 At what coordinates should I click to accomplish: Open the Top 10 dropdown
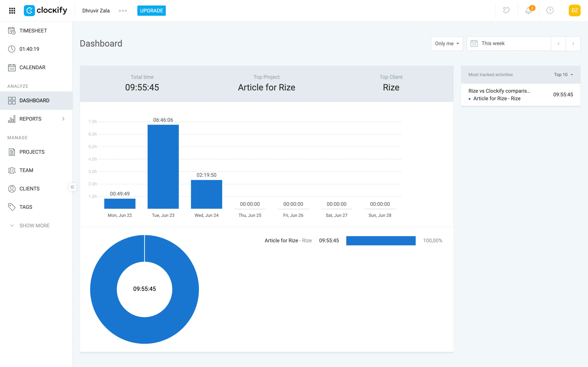563,75
